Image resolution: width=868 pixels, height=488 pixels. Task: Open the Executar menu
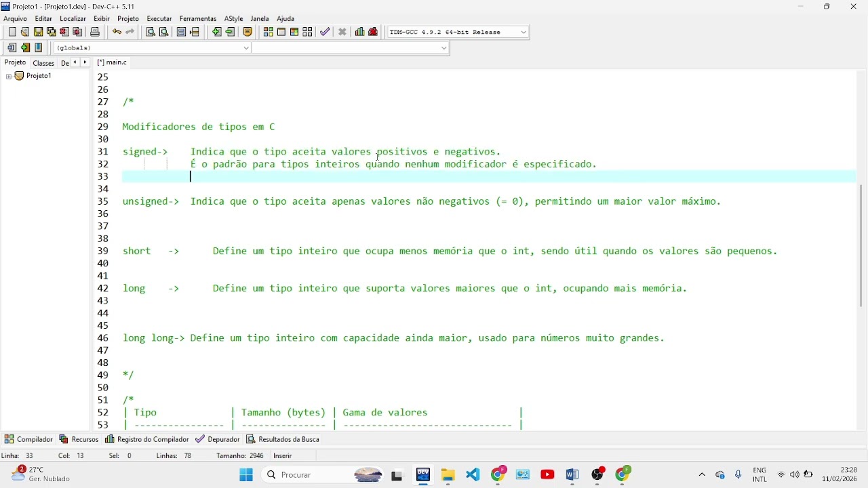tap(159, 19)
